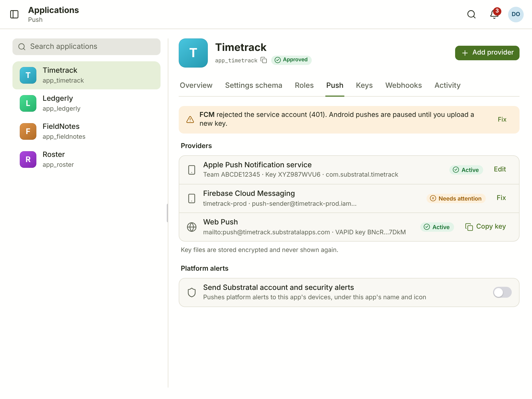Click the Web Push Active badge

pyautogui.click(x=437, y=227)
